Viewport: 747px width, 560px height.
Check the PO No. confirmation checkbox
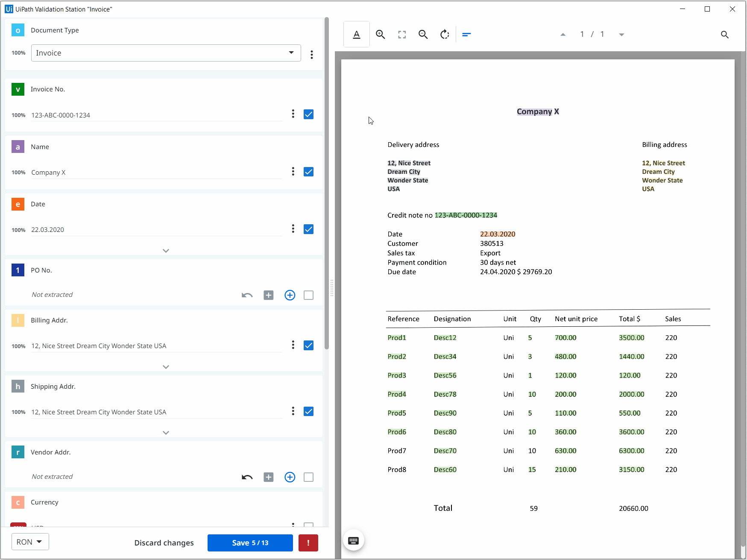(x=308, y=295)
